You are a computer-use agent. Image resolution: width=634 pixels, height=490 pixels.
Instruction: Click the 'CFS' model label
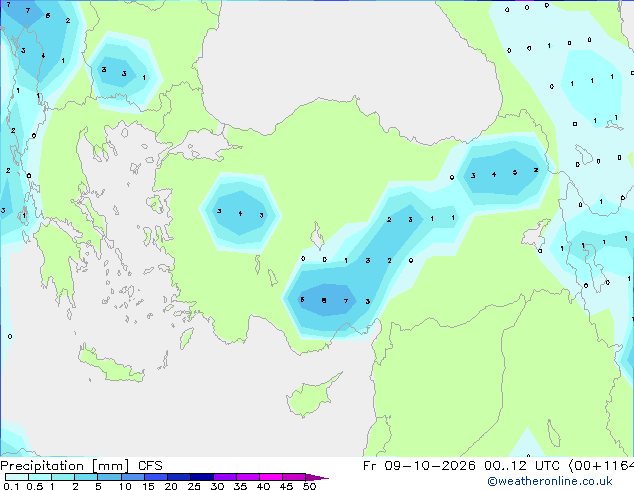click(150, 466)
